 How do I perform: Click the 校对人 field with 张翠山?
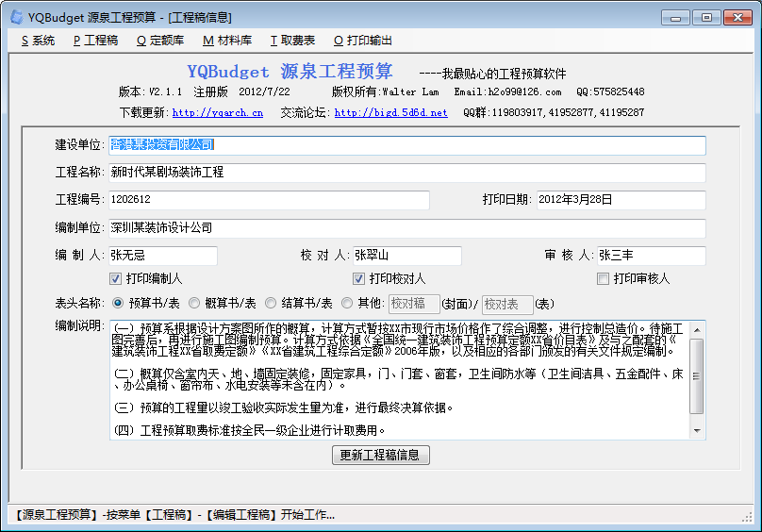pos(407,256)
